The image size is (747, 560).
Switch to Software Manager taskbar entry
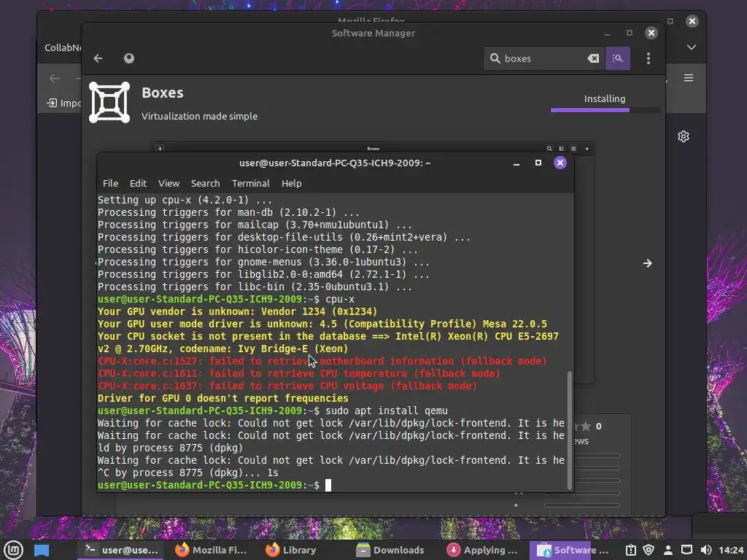point(572,550)
